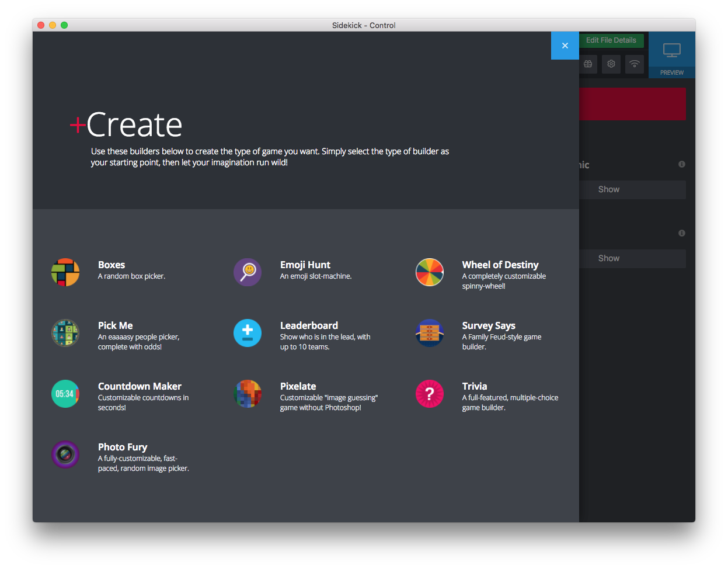The image size is (728, 569).
Task: Click the Sidekick - Control window title
Action: click(364, 25)
